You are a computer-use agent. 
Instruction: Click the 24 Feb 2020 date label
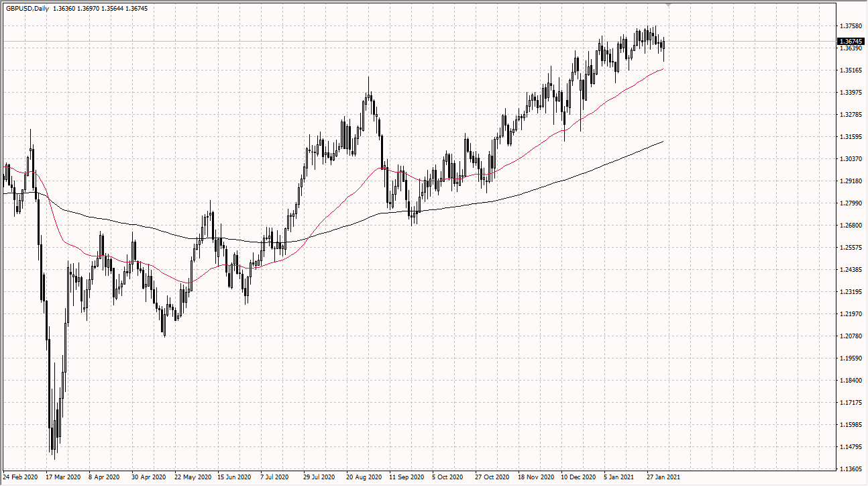coord(19,477)
